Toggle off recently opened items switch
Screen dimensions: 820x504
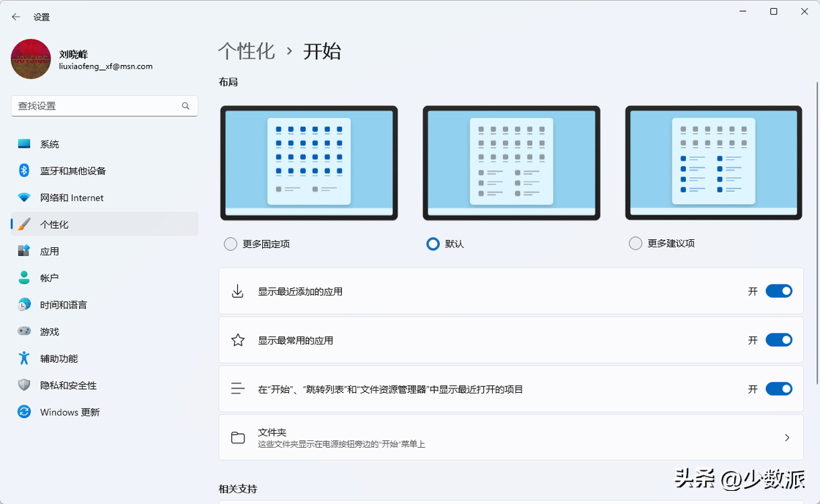778,389
